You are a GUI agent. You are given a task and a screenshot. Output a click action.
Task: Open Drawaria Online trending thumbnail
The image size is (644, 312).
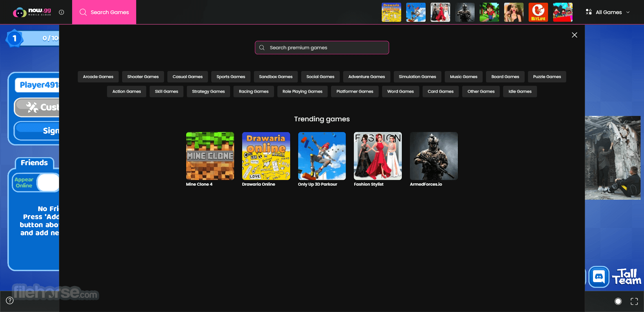pyautogui.click(x=266, y=156)
